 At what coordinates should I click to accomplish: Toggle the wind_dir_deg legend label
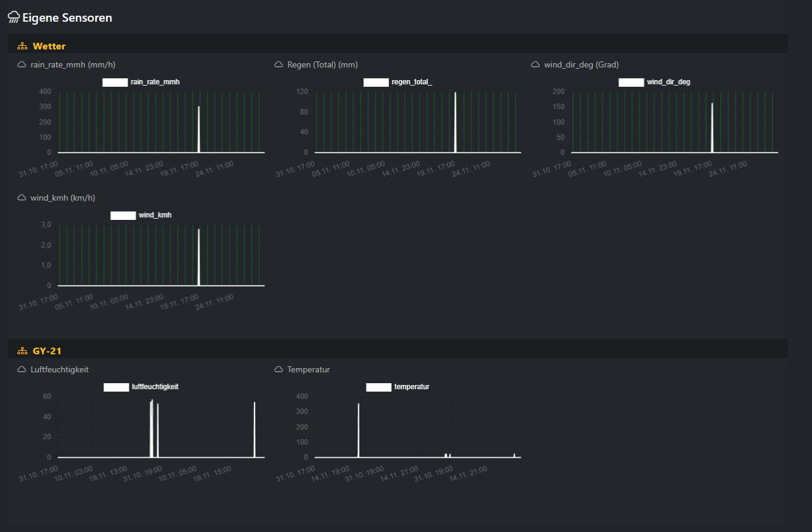tap(668, 82)
